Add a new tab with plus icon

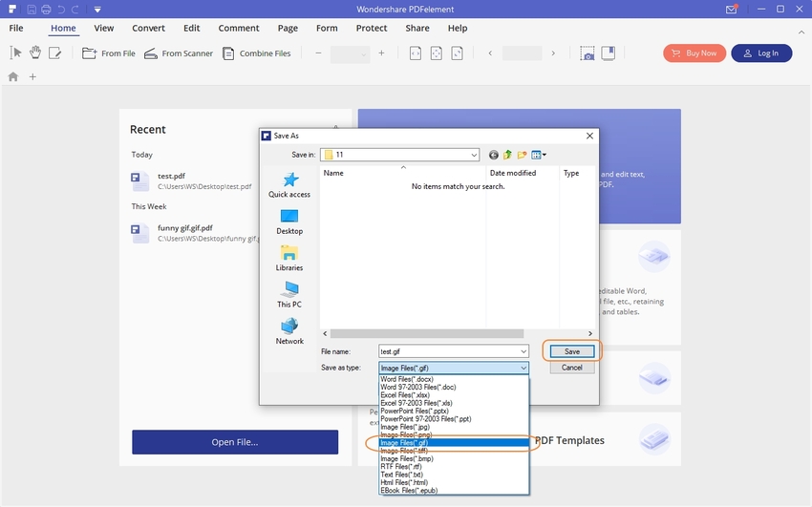32,76
